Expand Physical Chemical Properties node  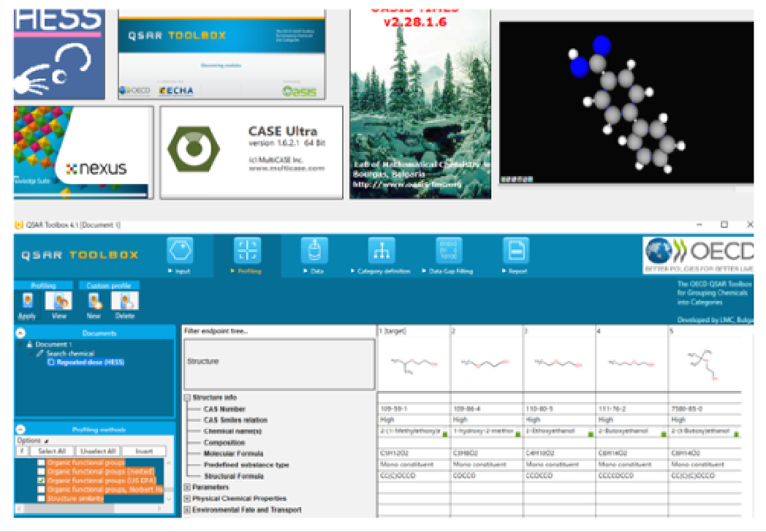pyautogui.click(x=187, y=498)
